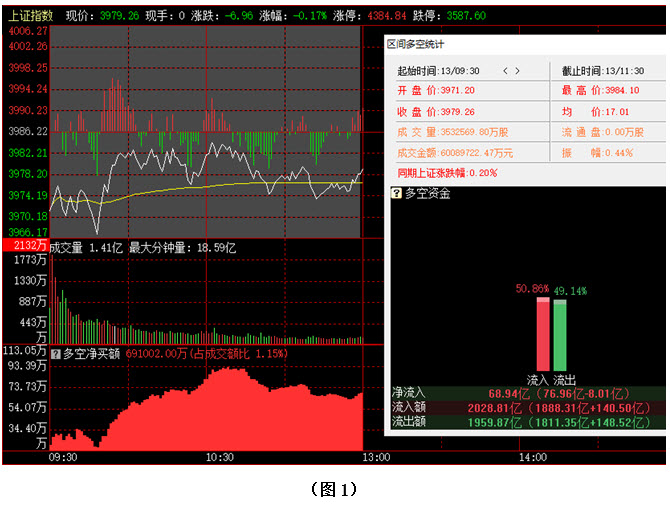Click the 同期上证涨跌幅 value row
Image resolution: width=670 pixels, height=513 pixels.
447,172
